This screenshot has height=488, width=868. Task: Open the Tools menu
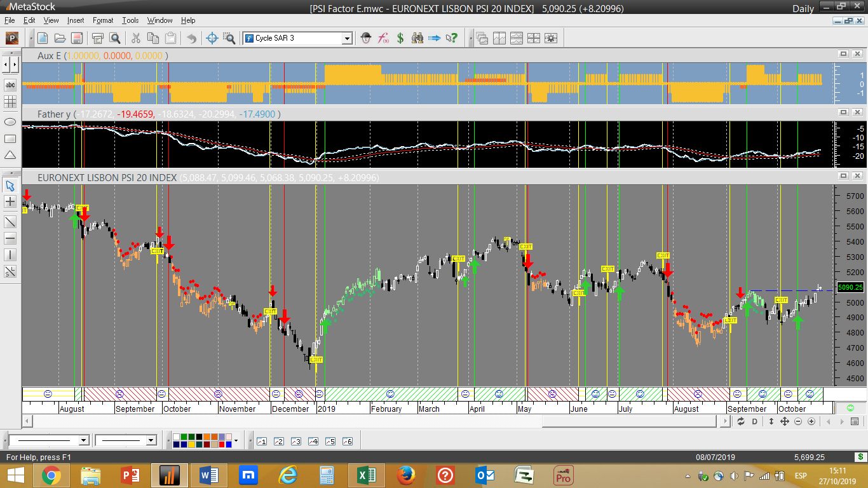point(130,20)
